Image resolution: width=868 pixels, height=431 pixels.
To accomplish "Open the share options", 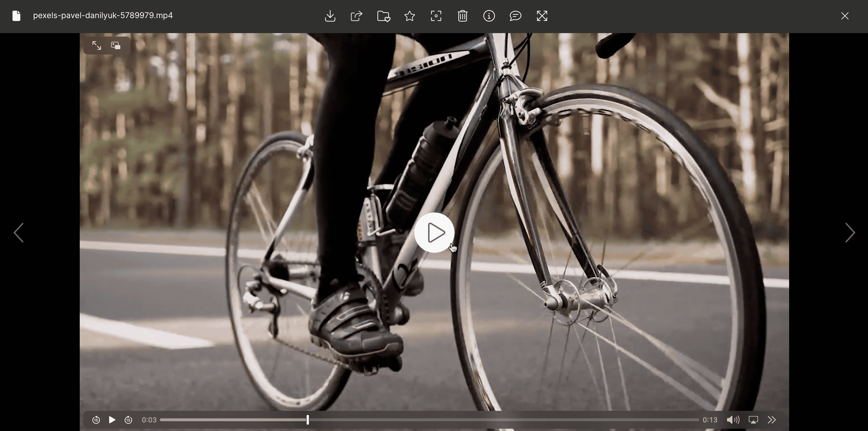I will [356, 16].
